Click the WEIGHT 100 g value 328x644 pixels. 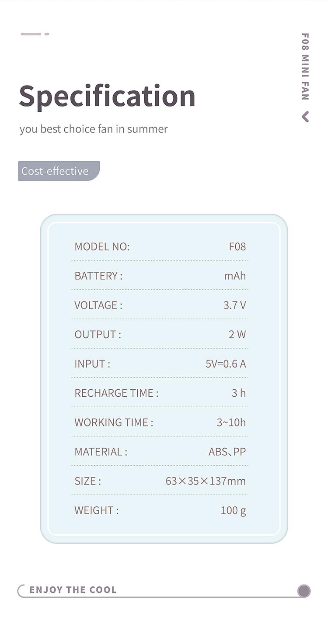point(234,510)
